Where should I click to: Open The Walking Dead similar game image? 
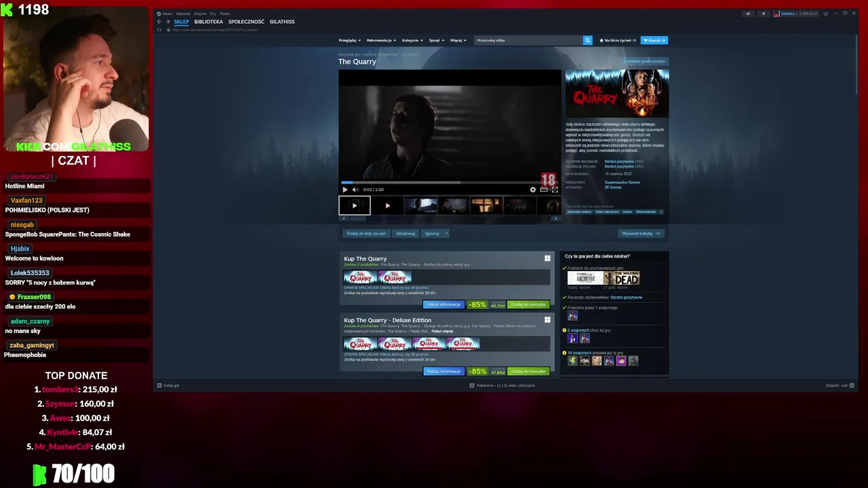pos(622,279)
